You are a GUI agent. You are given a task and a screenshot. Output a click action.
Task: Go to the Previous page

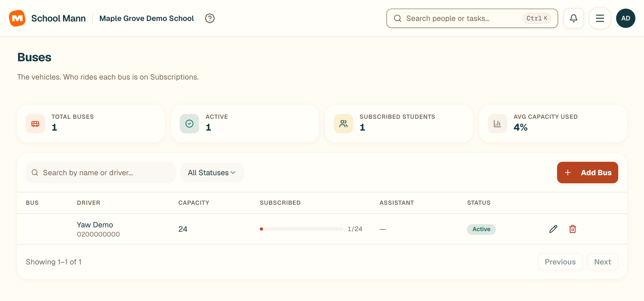coord(560,262)
